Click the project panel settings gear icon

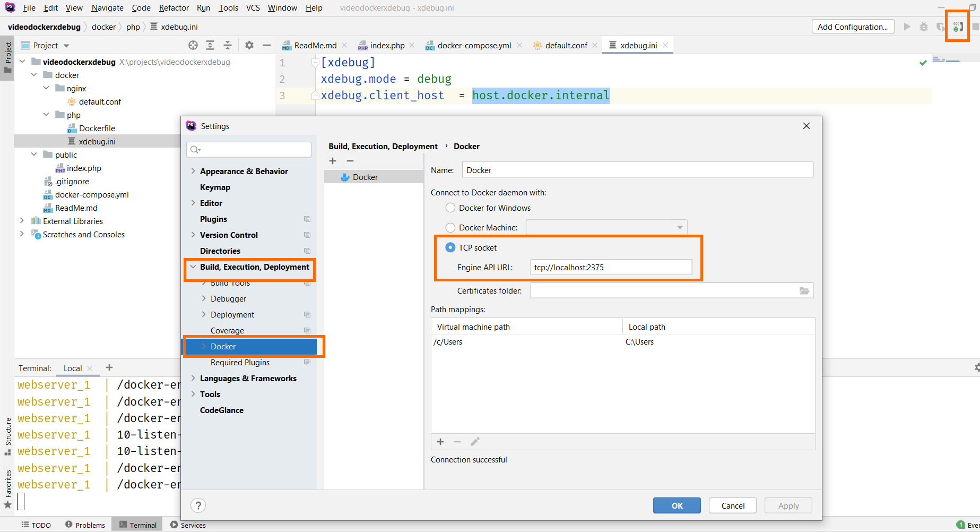click(x=249, y=45)
